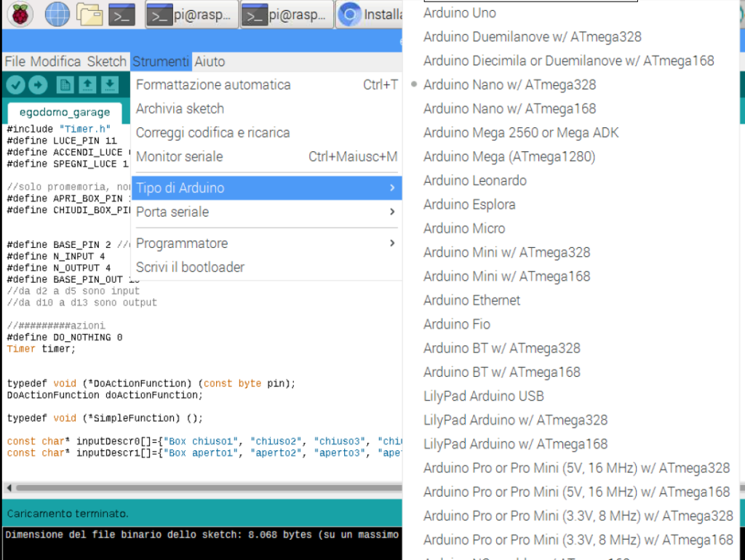Switch to second pi@rasp terminal window
Viewport: 745px width, 560px height.
[x=287, y=15]
